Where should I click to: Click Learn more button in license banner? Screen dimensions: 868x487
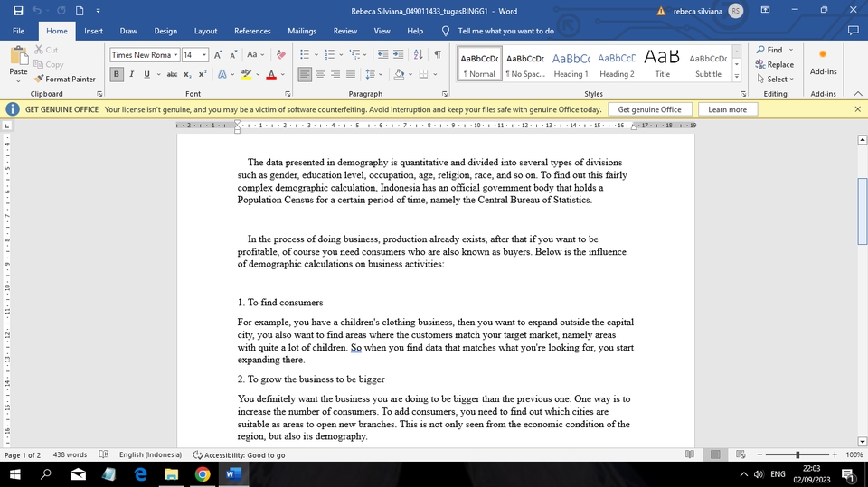(x=727, y=109)
